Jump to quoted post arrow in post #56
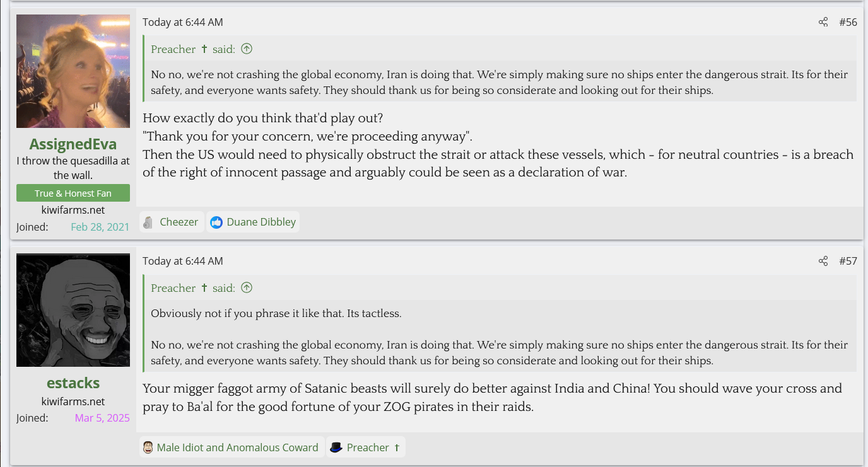Viewport: 868px width, 467px height. pyautogui.click(x=247, y=49)
